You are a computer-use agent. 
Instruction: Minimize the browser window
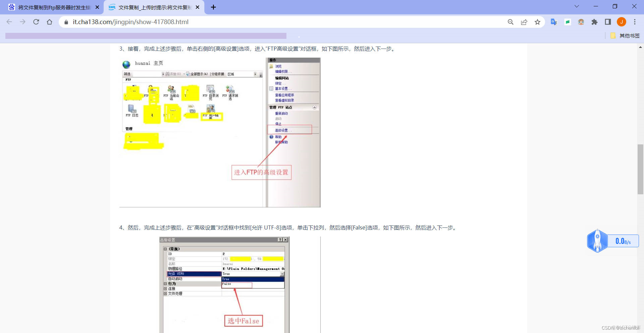click(x=596, y=6)
